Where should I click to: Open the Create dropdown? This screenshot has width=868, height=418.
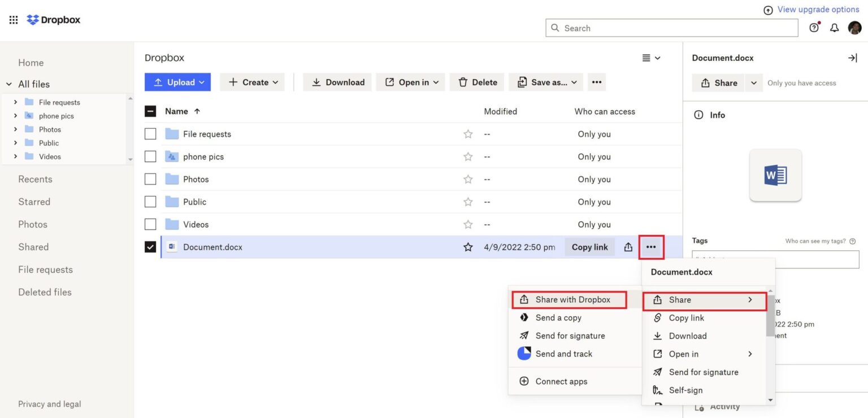click(x=252, y=82)
